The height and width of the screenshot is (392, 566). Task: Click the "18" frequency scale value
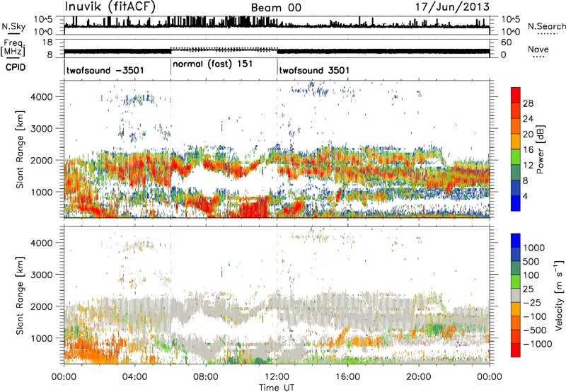click(x=47, y=42)
